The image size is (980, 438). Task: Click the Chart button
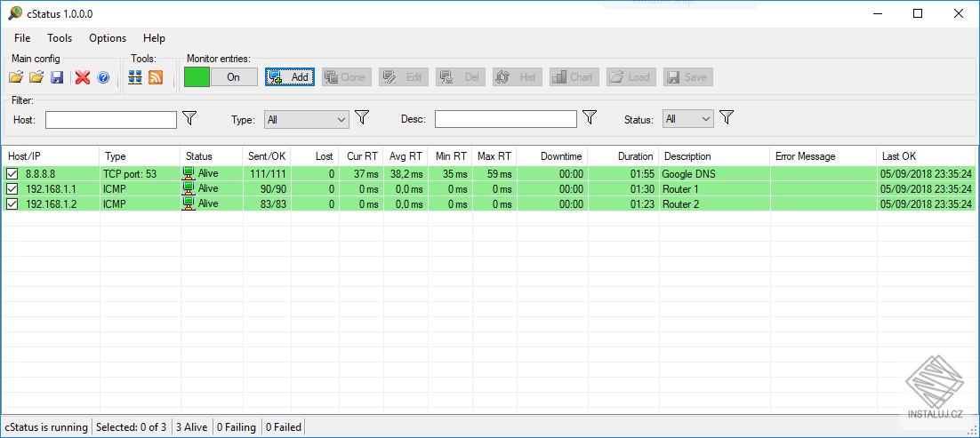pyautogui.click(x=574, y=77)
